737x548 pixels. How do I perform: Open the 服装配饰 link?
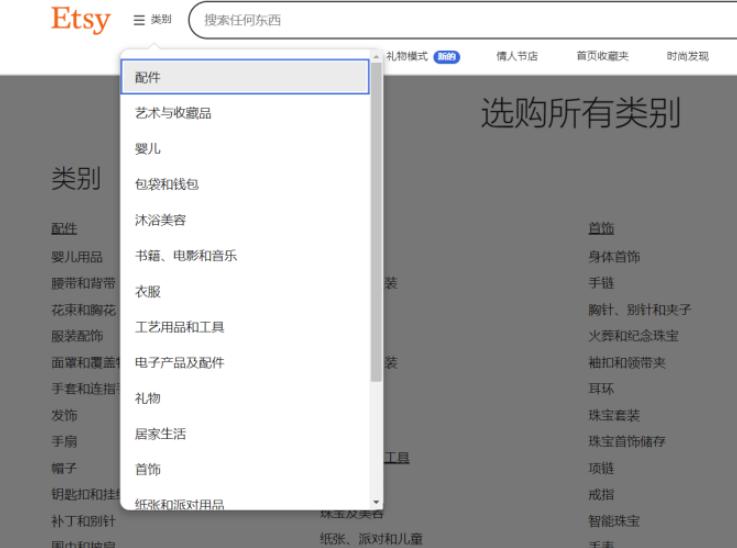coord(77,336)
